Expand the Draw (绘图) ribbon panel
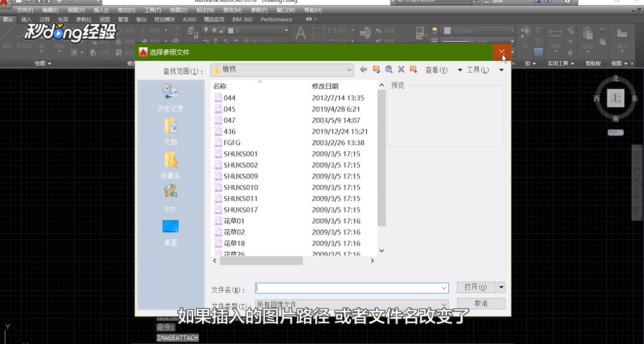This screenshot has width=644, height=344. 43,63
